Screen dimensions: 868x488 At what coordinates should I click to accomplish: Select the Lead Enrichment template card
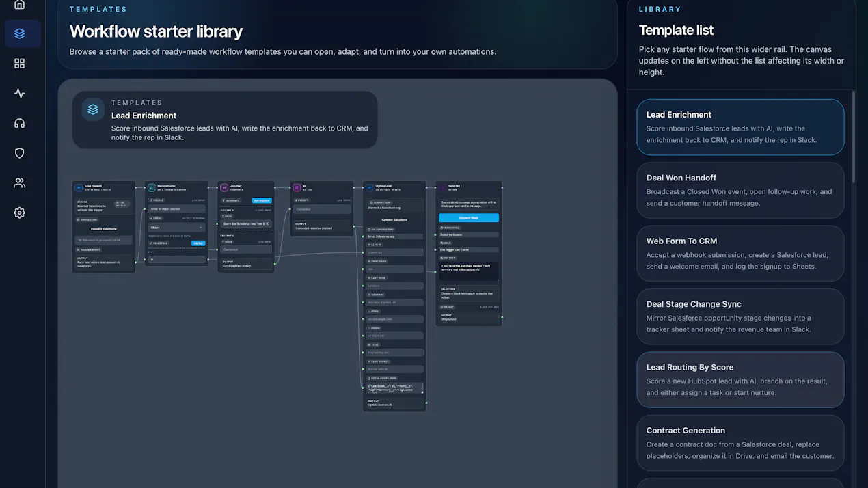click(740, 127)
